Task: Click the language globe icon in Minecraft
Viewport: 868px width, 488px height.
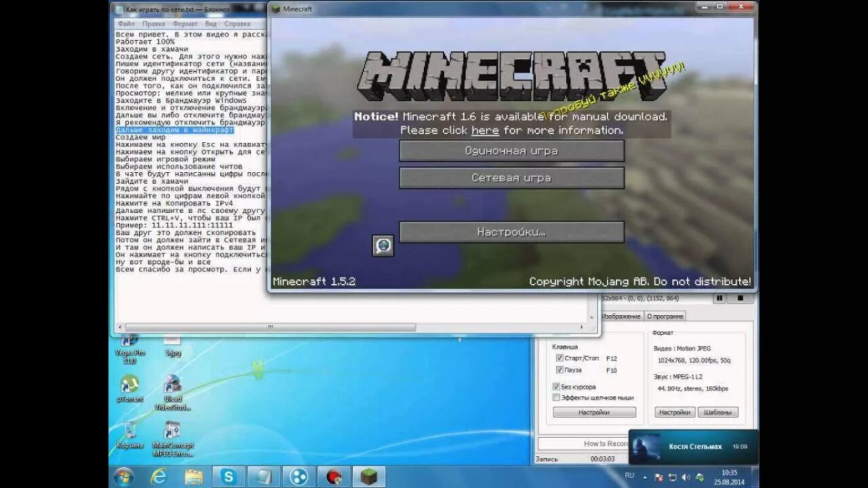Action: click(x=383, y=245)
